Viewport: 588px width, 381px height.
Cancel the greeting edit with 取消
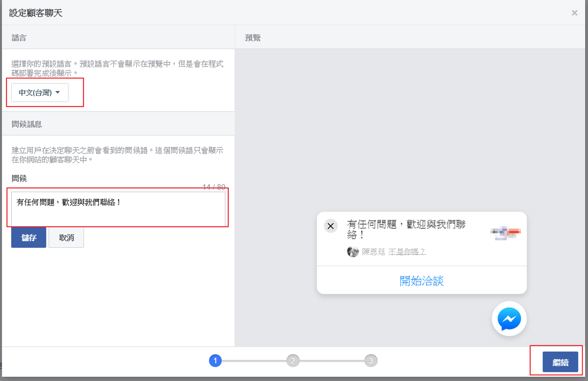[66, 238]
